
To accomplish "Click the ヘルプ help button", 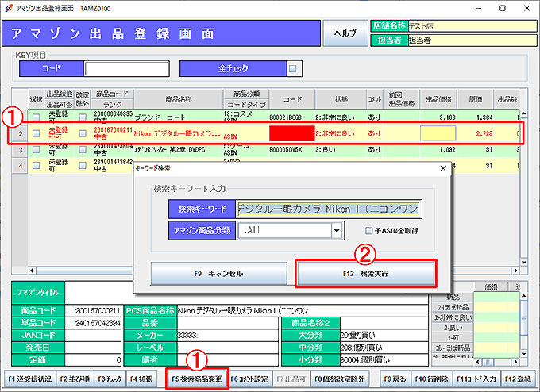I will pos(345,33).
